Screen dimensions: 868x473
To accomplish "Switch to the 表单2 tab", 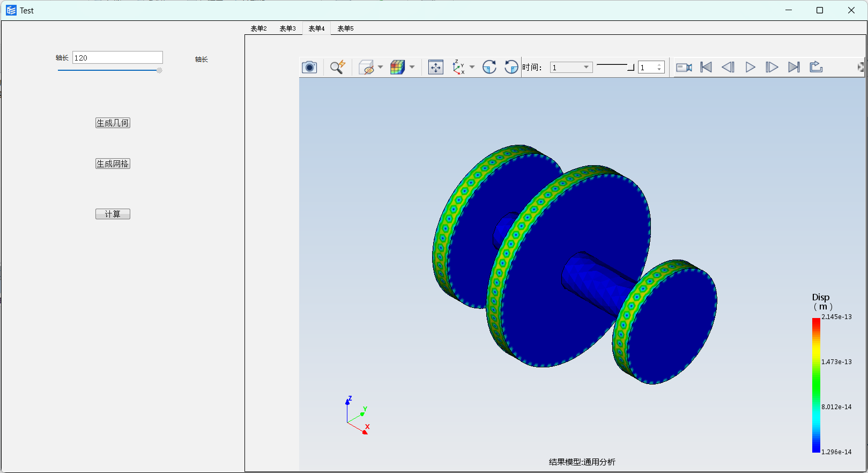I will pos(258,28).
